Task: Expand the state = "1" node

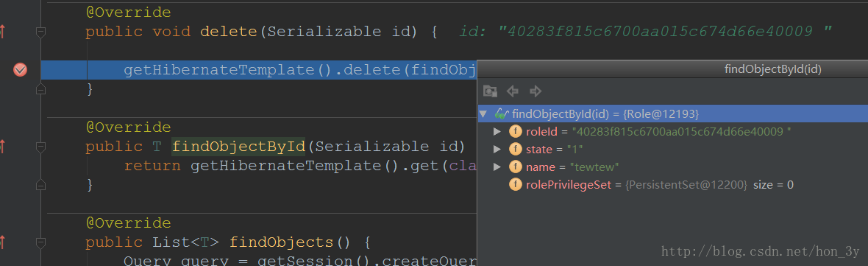Action: click(x=498, y=149)
